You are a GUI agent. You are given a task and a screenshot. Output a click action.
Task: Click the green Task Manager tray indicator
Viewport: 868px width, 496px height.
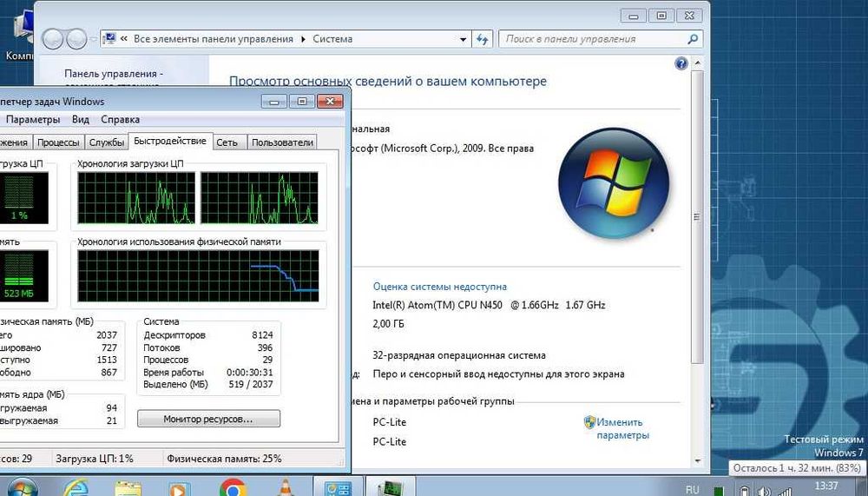click(719, 491)
